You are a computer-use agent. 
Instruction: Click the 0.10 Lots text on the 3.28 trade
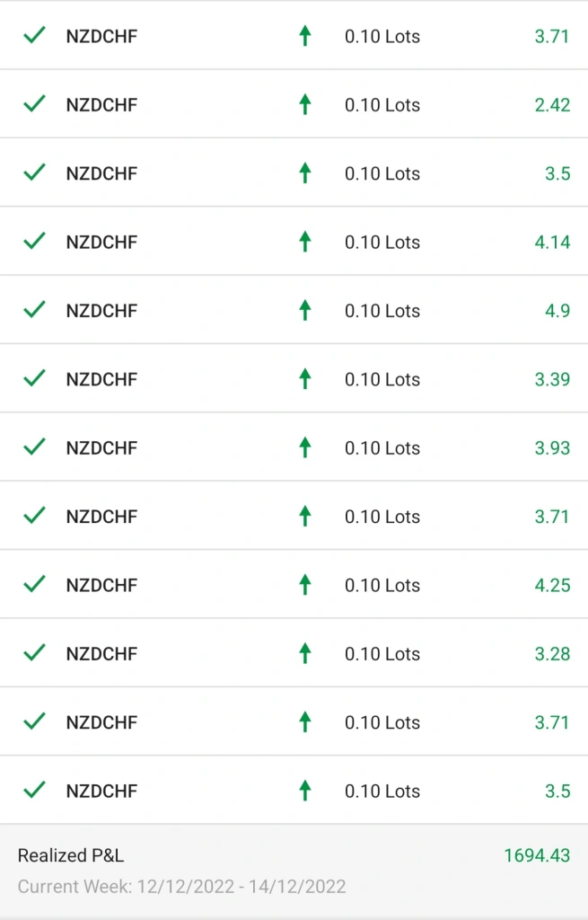[x=382, y=654]
